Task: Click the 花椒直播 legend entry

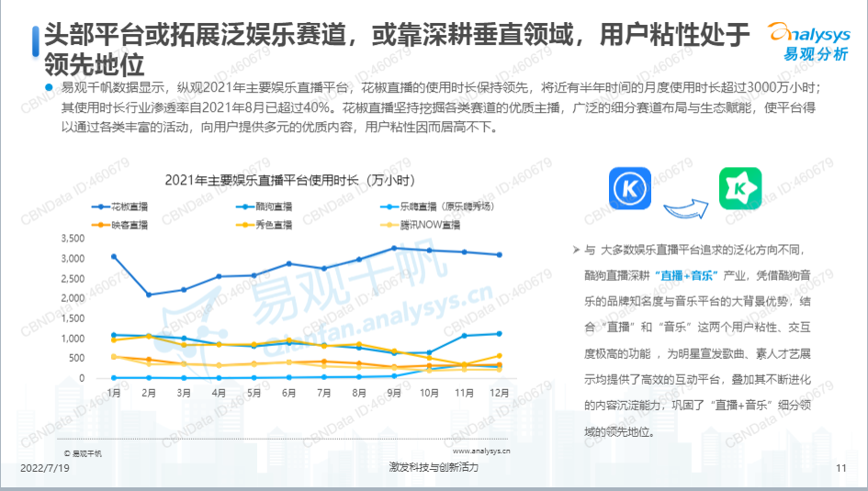Action: coord(120,206)
